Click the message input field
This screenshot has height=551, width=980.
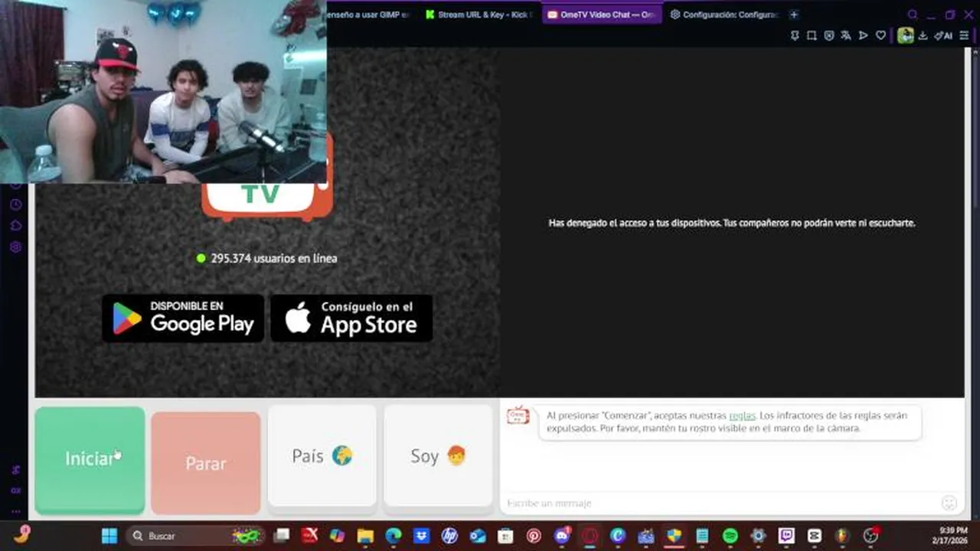(x=720, y=503)
